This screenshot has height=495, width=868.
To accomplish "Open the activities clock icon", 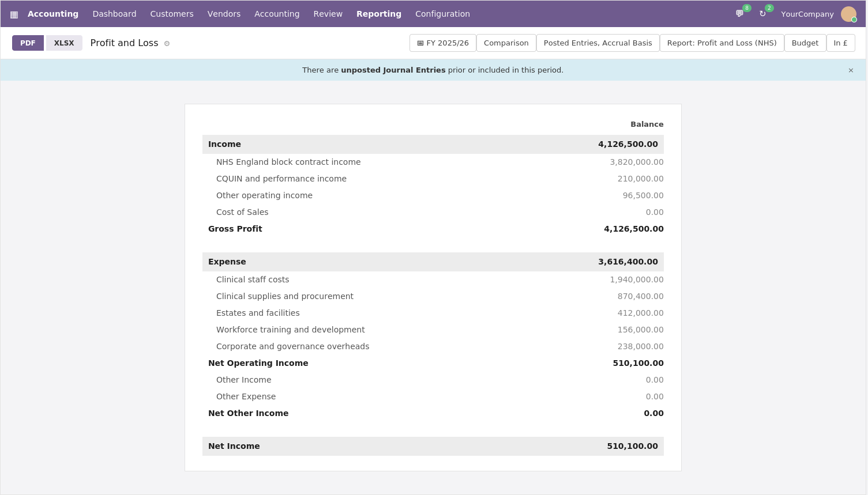I will tap(762, 14).
